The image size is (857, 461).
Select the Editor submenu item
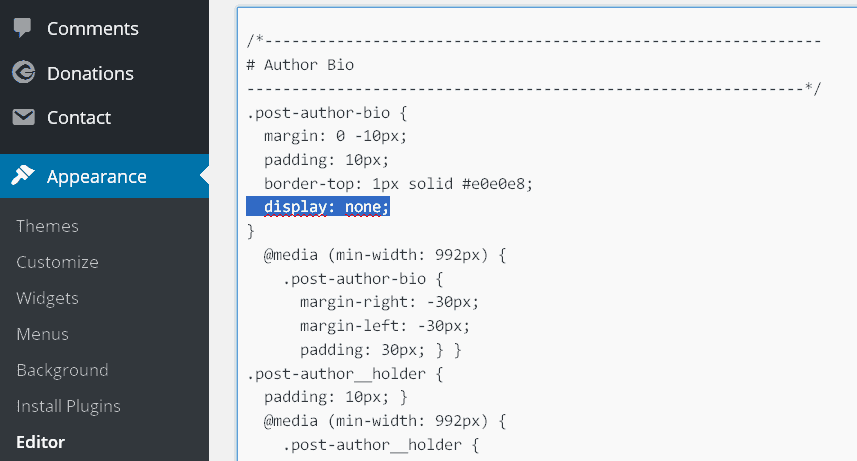click(x=40, y=442)
